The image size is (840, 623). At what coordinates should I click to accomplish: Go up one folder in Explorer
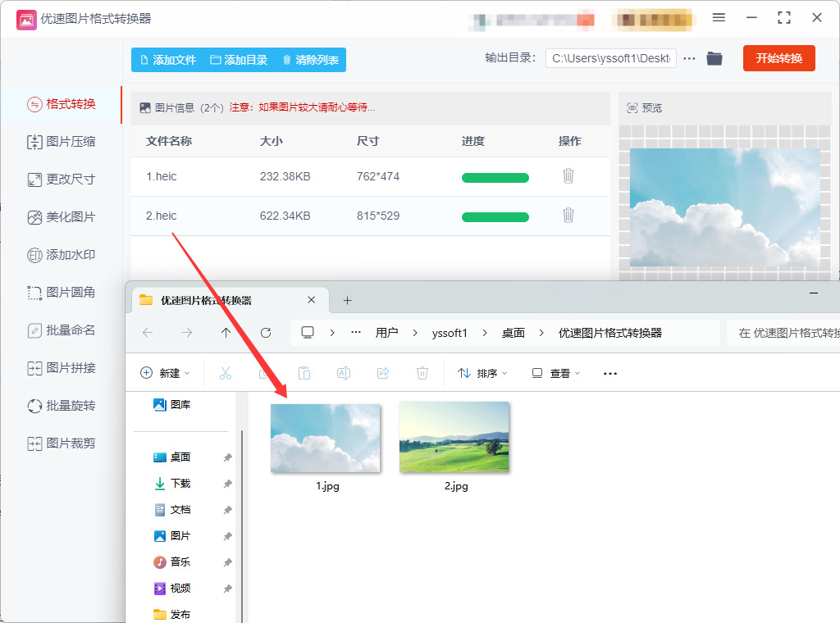click(x=226, y=333)
